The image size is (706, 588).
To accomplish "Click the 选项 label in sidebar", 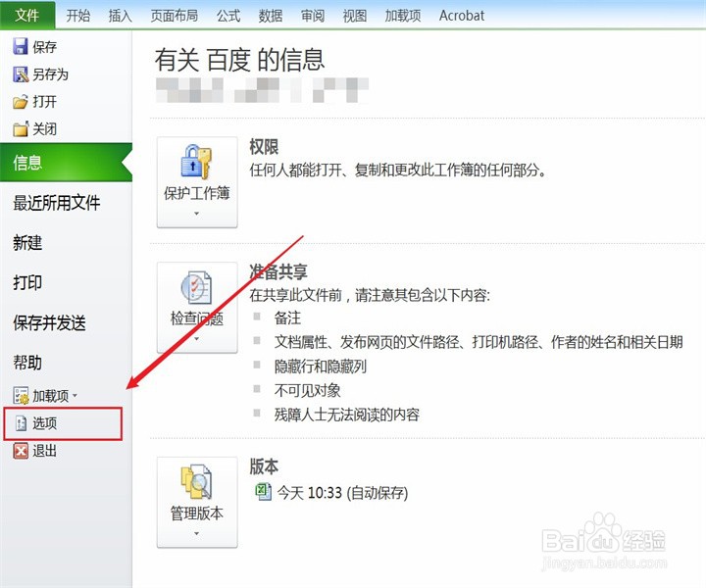I will pos(44,423).
